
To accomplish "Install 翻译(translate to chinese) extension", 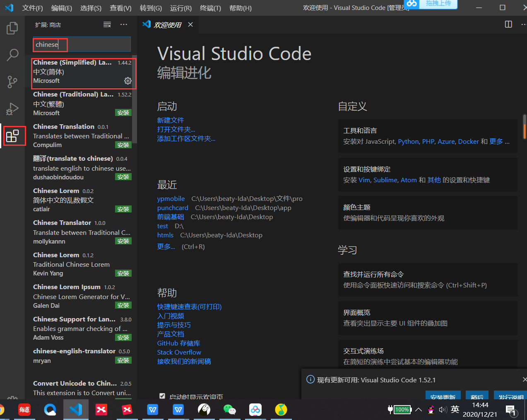I will pyautogui.click(x=123, y=177).
